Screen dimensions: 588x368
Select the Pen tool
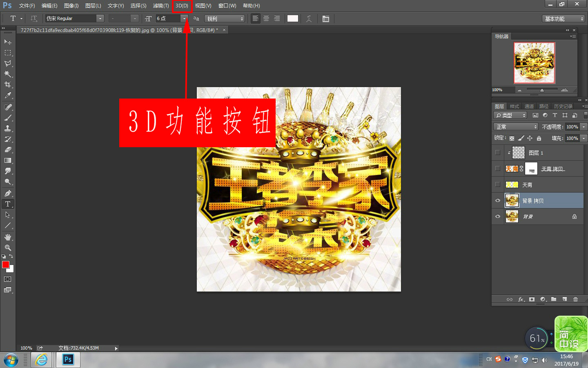(8, 193)
